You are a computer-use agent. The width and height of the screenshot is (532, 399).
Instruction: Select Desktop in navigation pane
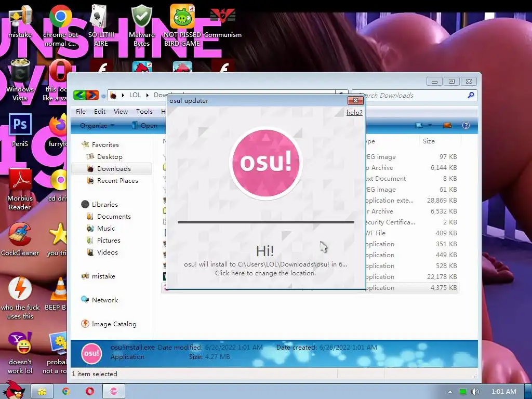tap(104, 156)
